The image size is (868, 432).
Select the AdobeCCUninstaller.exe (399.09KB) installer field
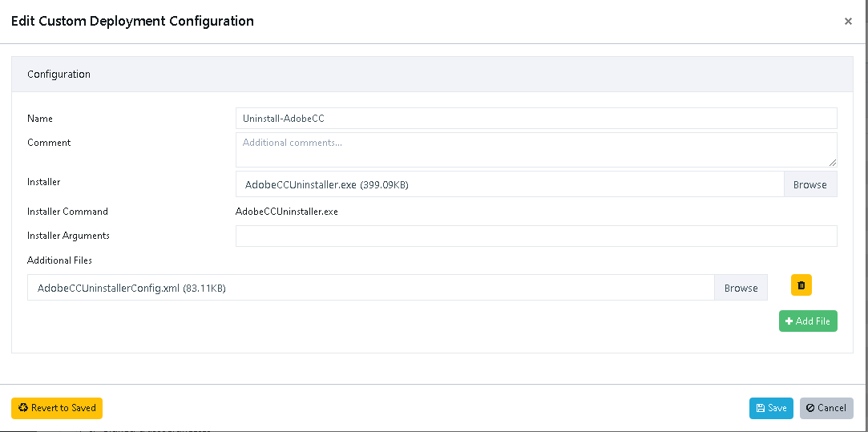510,184
